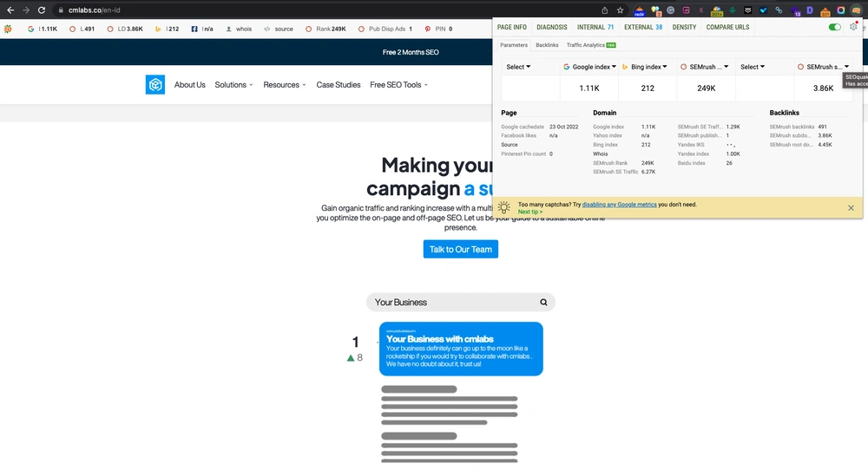The image size is (868, 470).
Task: Click 'disabling any Google metrics' link
Action: (619, 205)
